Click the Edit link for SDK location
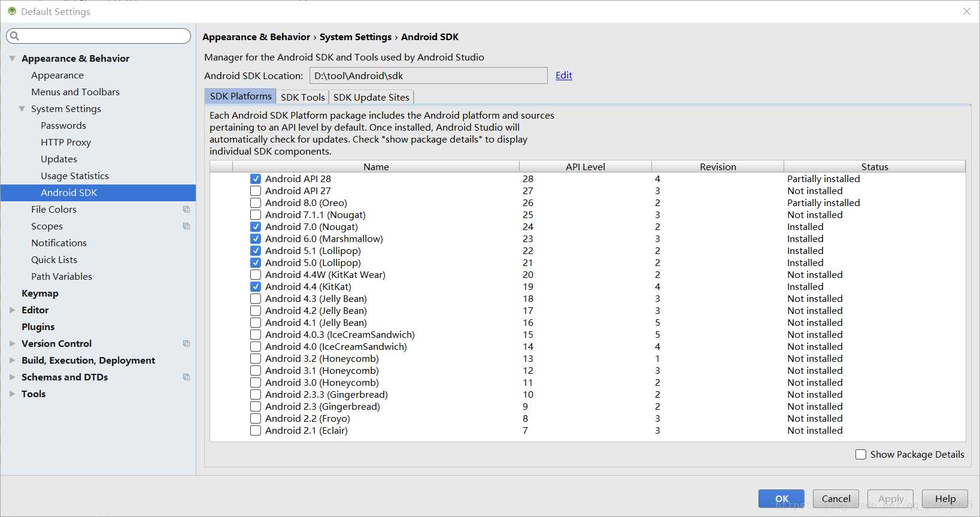Viewport: 980px width, 517px height. point(564,75)
